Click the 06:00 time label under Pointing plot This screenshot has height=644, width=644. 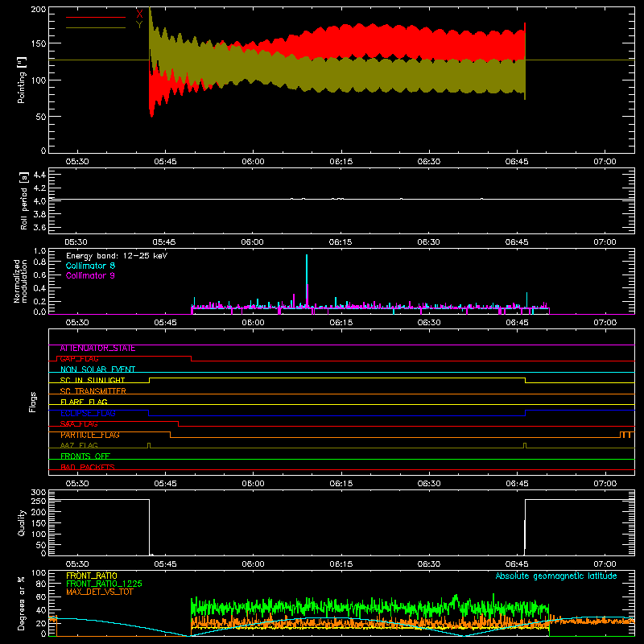point(253,162)
